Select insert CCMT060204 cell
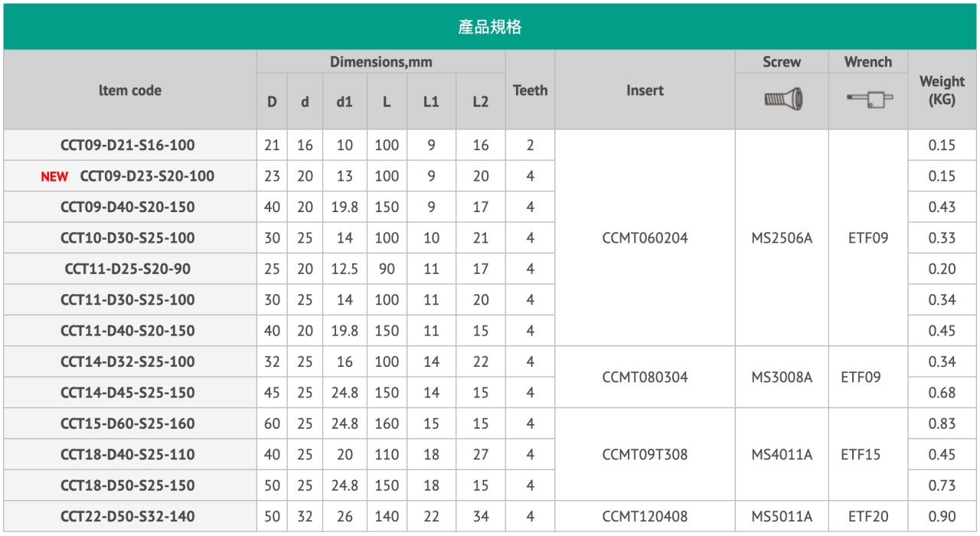This screenshot has width=980, height=536. 645,238
